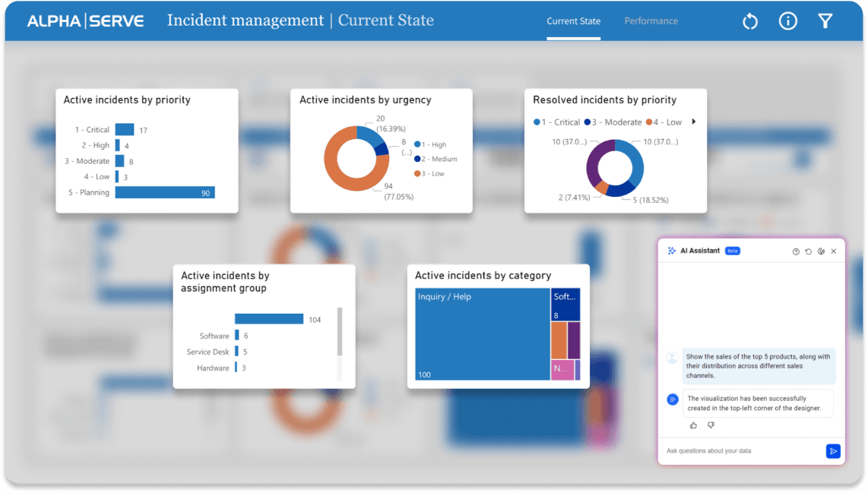Image resolution: width=868 pixels, height=493 pixels.
Task: Toggle the '2 - Medium' urgency legend item
Action: [x=435, y=159]
